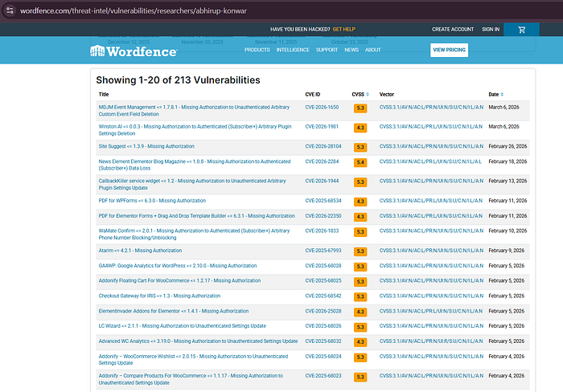Open Atarim Missing Authorization link
563x392 pixels.
click(x=141, y=251)
